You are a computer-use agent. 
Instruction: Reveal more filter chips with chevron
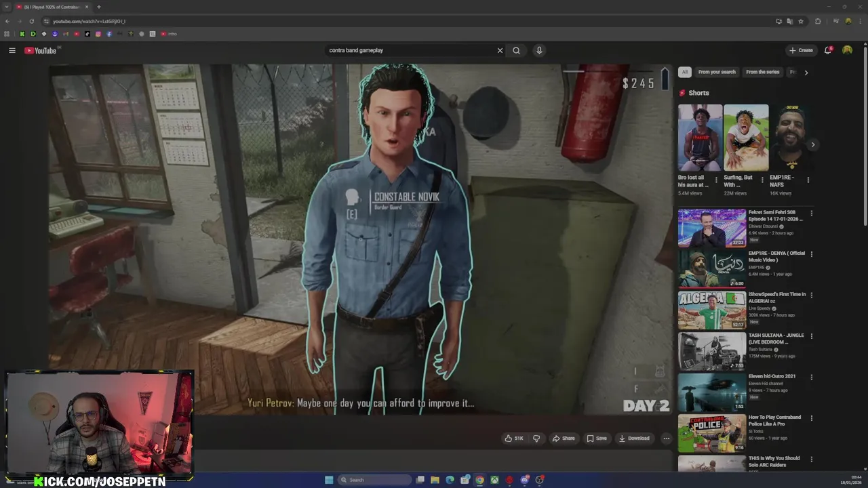pos(806,73)
